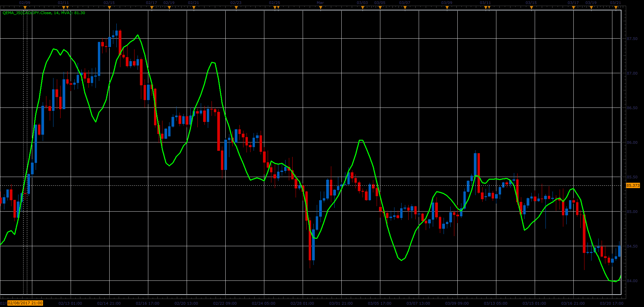The image size is (644, 307).
Task: Select the orange marker under 03/07
Action: pos(405,7)
